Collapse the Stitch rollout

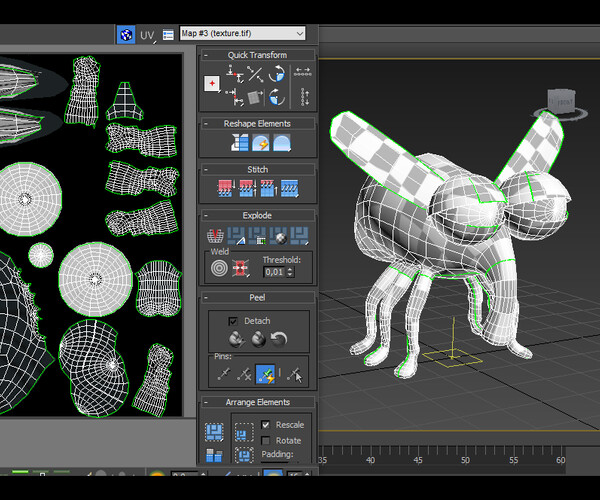click(257, 170)
